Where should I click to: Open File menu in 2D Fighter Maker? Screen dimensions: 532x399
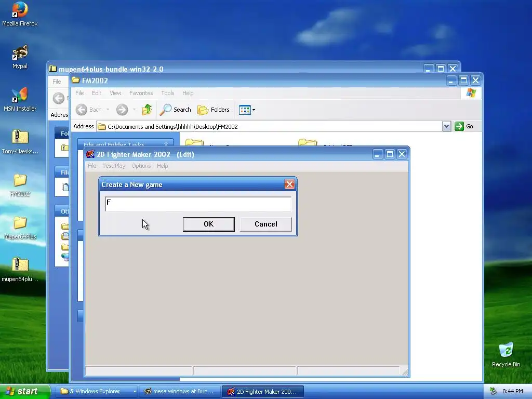[x=92, y=166]
